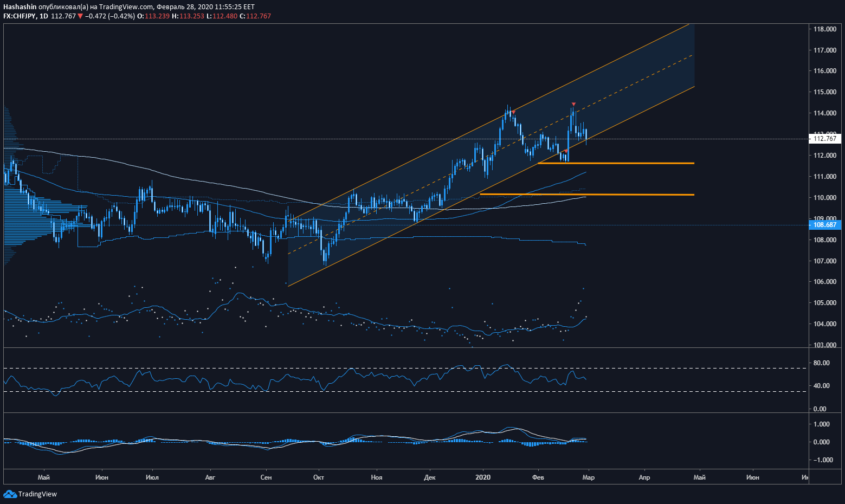Click the 114.000 price axis label
Screen dimensions: 845x504
click(x=824, y=113)
